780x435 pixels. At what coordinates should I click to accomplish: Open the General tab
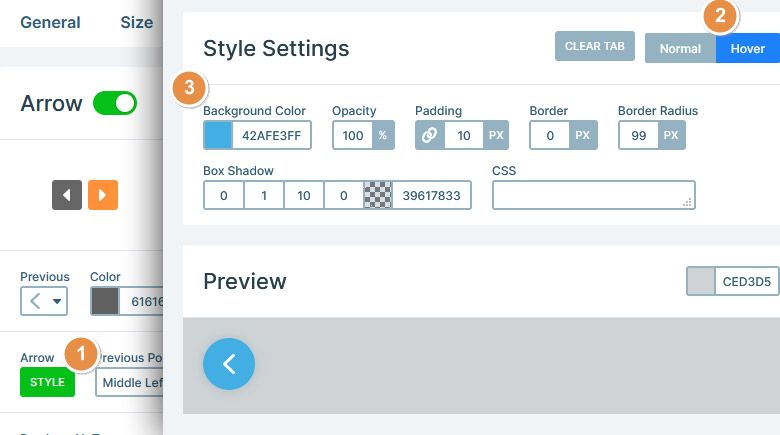coord(50,22)
